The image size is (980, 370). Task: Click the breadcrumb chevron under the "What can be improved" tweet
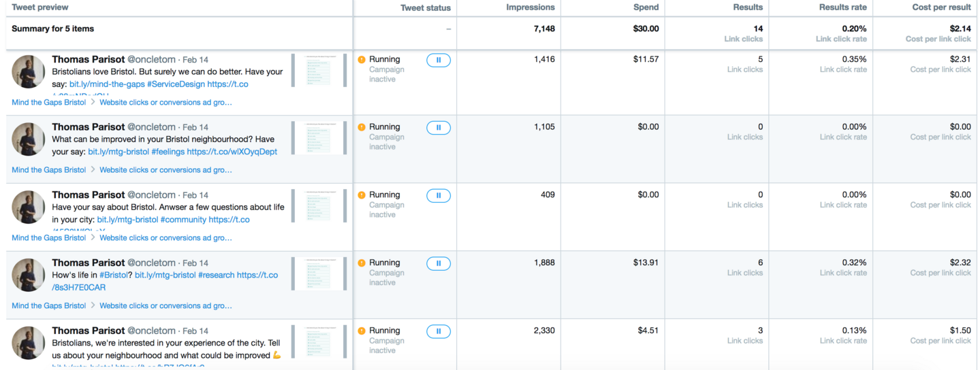93,169
